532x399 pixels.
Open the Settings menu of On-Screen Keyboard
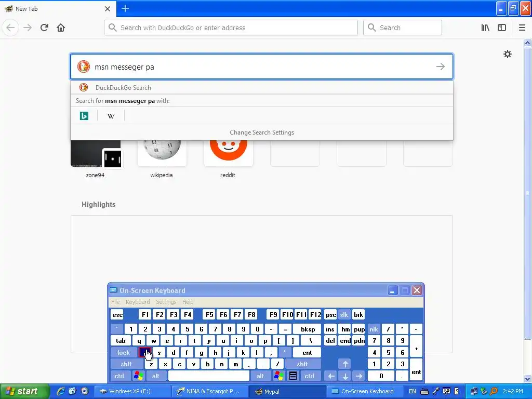166,302
